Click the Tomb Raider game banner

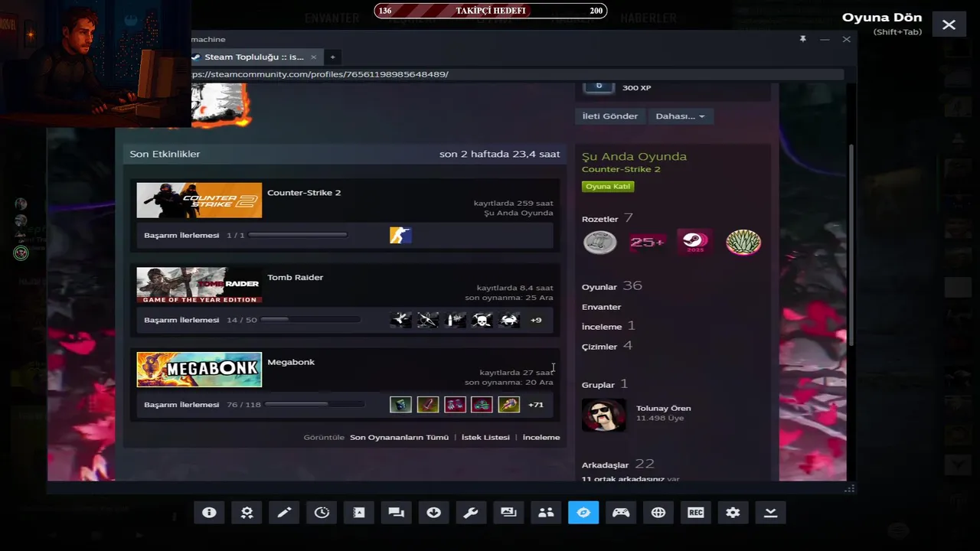(x=199, y=285)
